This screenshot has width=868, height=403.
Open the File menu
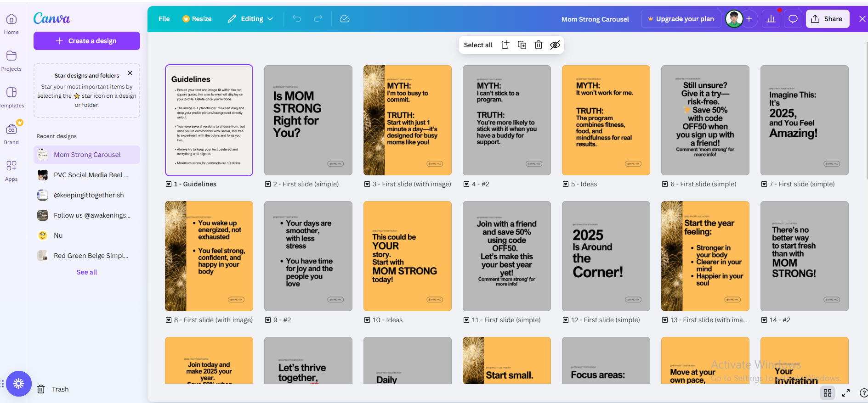(x=164, y=19)
